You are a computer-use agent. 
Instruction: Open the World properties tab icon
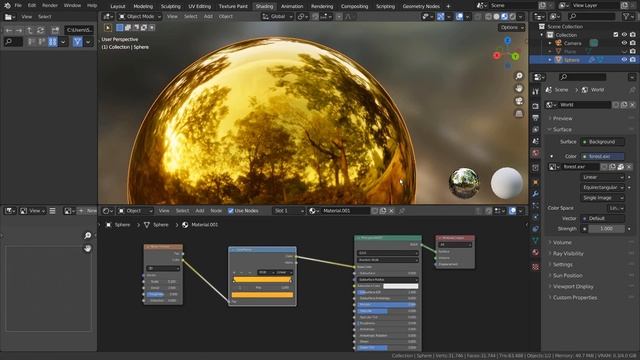[536, 153]
